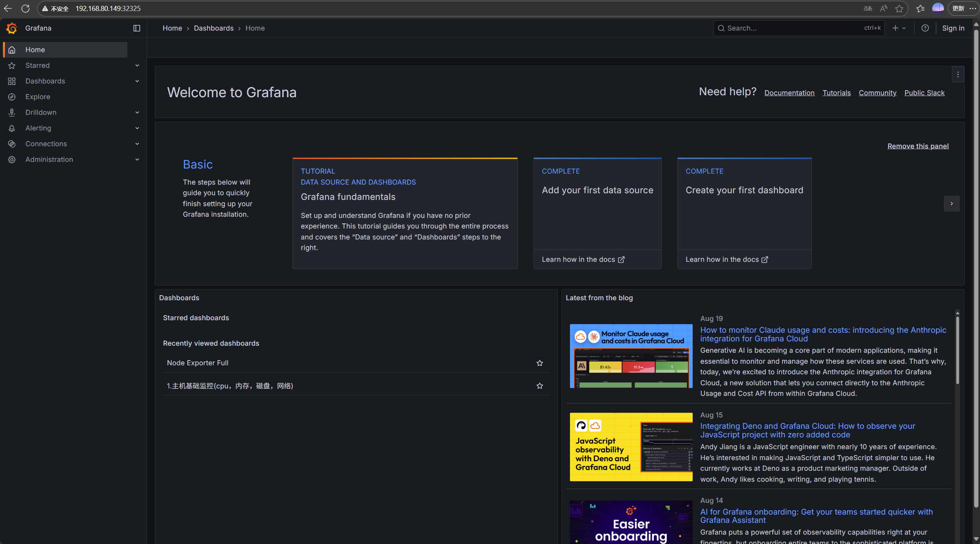
Task: Click the insecure site warning icon
Action: pyautogui.click(x=45, y=8)
